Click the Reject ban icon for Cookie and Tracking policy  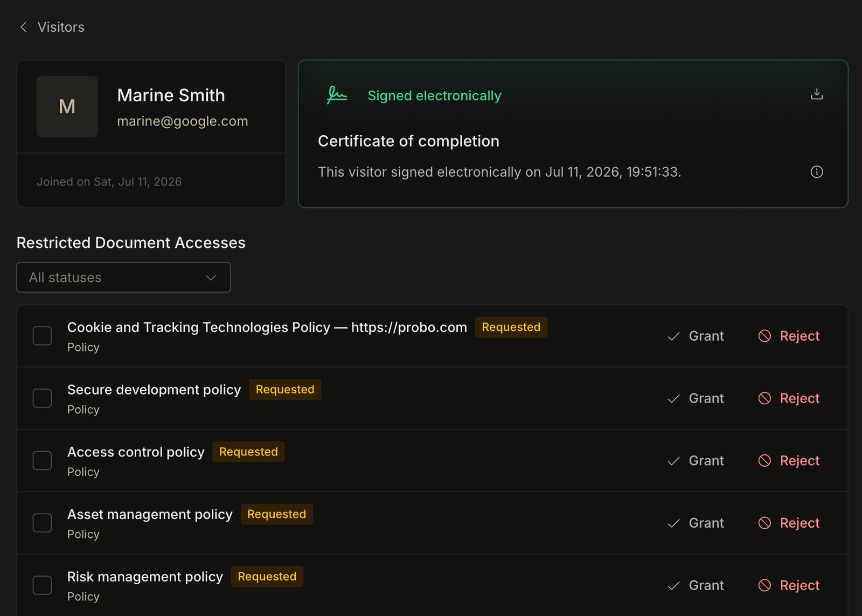764,336
